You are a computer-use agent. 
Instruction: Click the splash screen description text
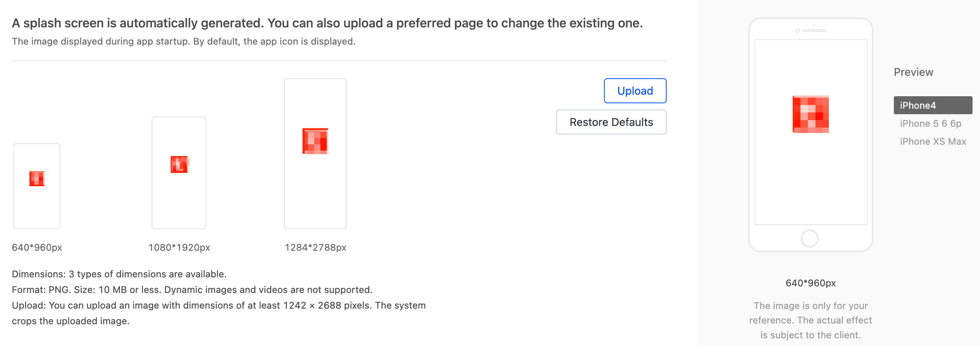183,42
